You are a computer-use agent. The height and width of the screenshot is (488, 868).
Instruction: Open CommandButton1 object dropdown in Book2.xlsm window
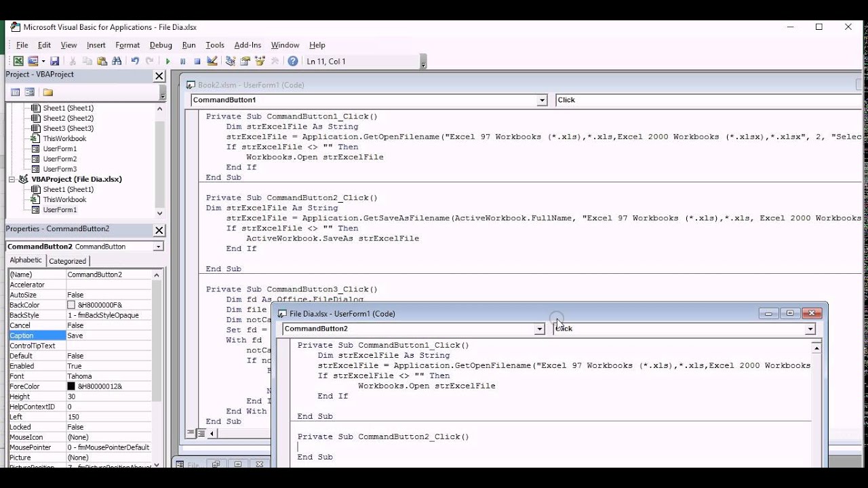(542, 100)
